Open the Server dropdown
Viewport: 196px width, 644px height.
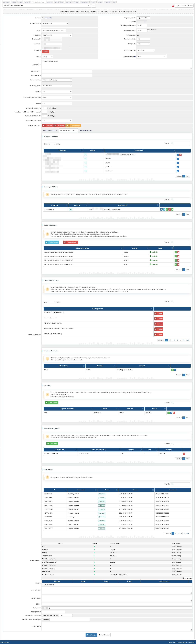tap(54, 30)
